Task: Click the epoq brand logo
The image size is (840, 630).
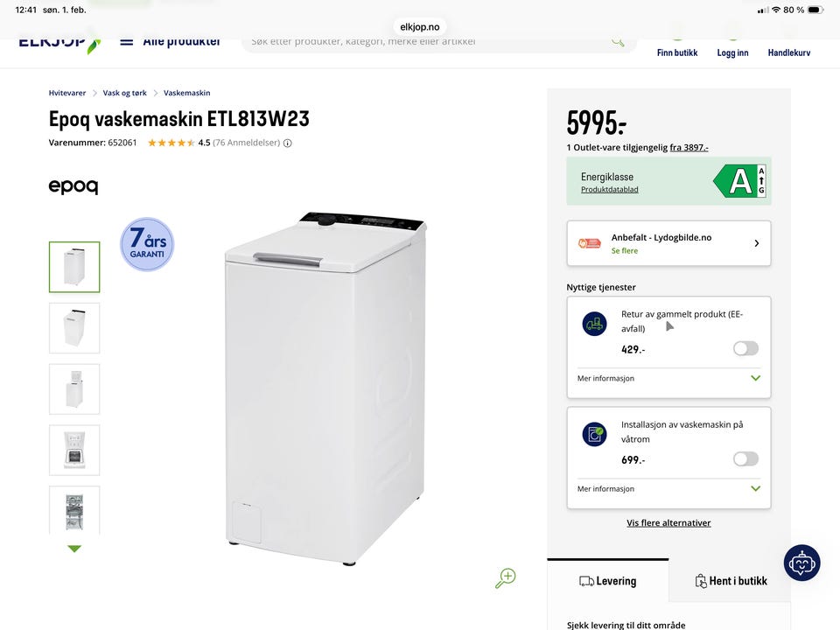Action: pyautogui.click(x=73, y=186)
